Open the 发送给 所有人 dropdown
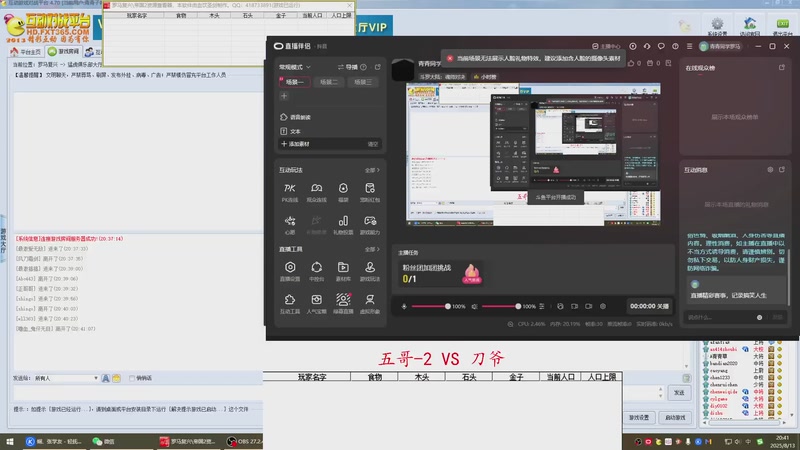Screen dimensions: 800x450 (x=66, y=378)
